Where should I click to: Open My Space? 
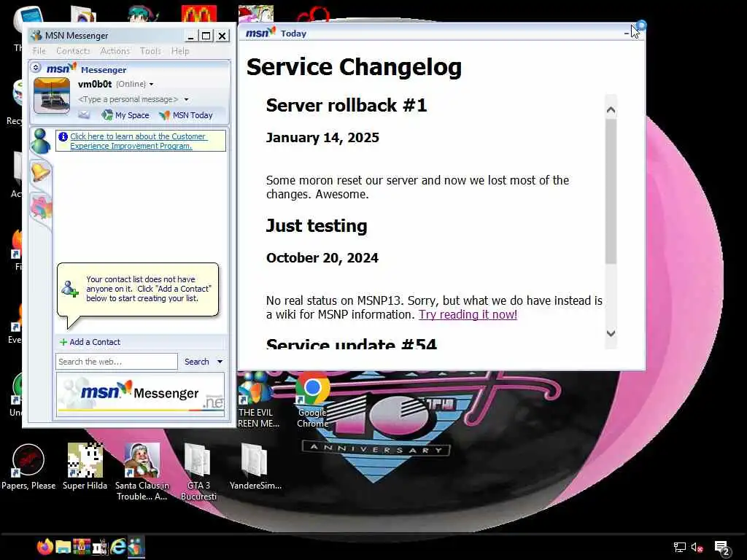[125, 114]
